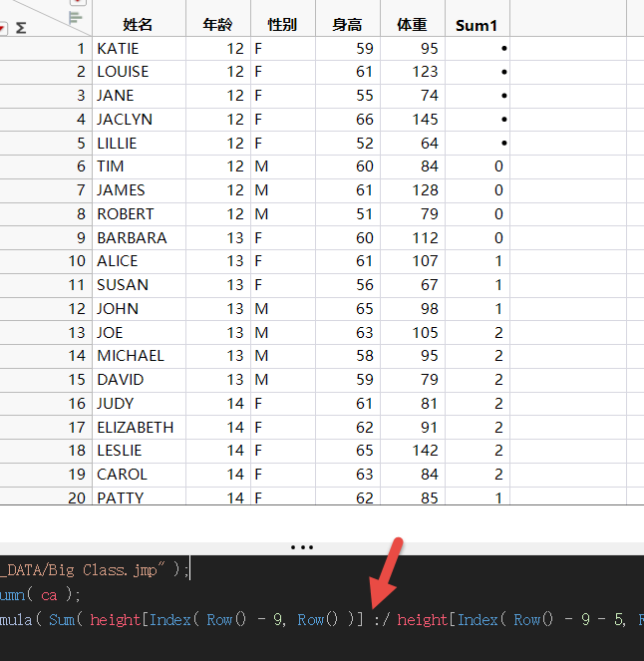This screenshot has width=644, height=661.
Task: Click the 'Sum(' function in script
Action: point(66,620)
